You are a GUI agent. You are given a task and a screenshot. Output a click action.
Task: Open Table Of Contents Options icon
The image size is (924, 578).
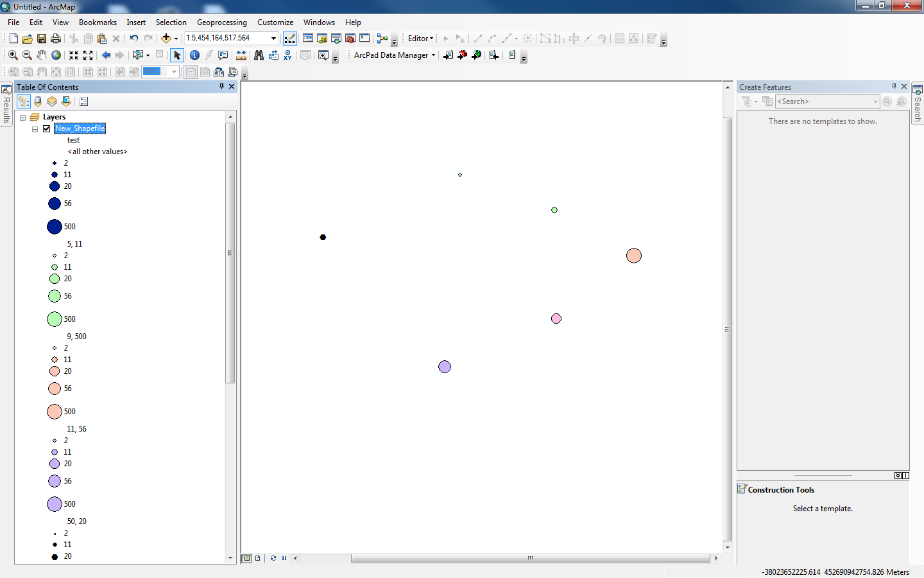coord(84,101)
